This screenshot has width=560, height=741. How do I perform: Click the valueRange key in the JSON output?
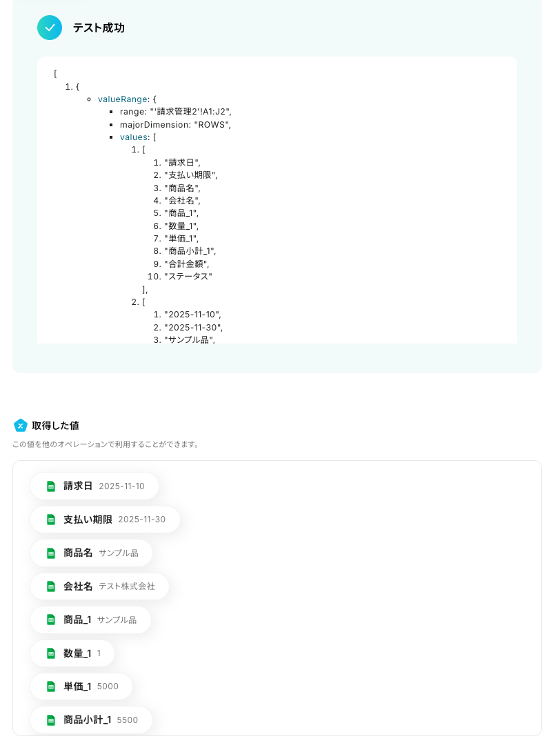click(x=122, y=99)
